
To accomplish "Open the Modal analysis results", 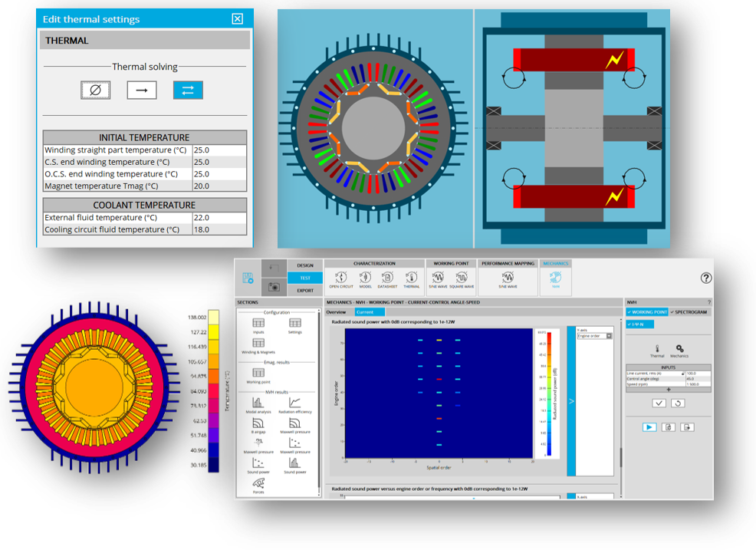I will click(x=258, y=405).
